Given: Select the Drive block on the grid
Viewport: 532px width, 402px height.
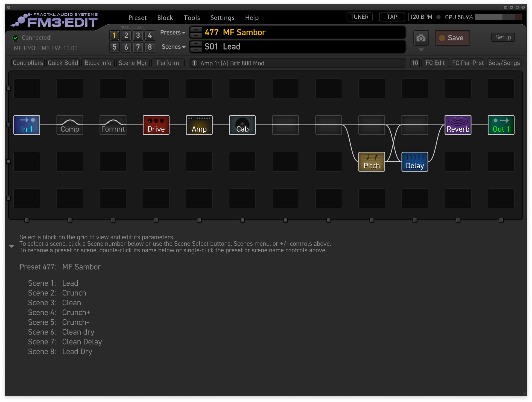Looking at the screenshot, I should [x=156, y=125].
